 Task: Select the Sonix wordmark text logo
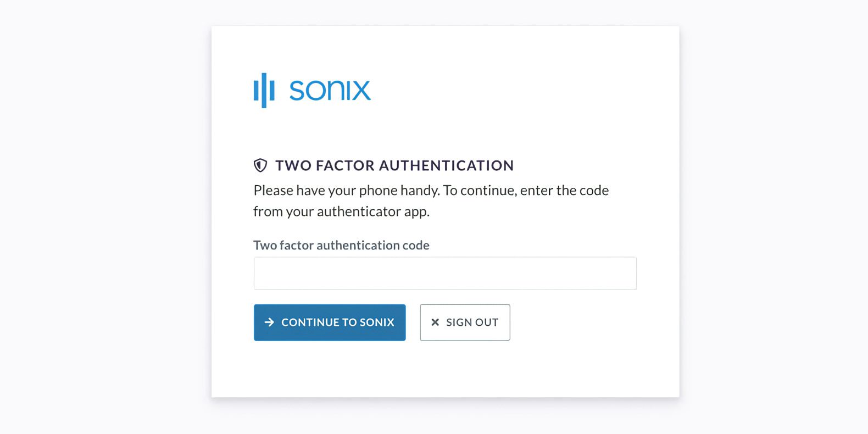click(x=330, y=90)
